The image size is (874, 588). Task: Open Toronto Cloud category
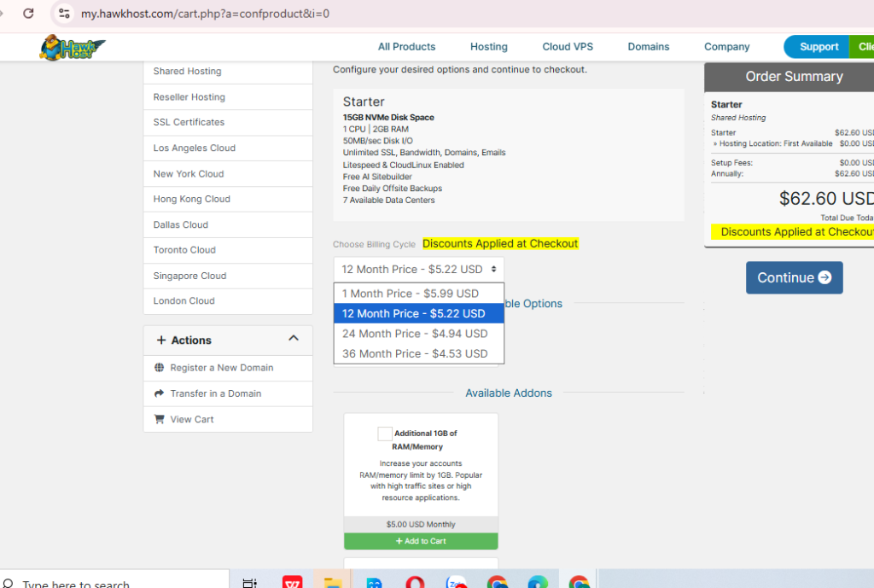point(228,250)
